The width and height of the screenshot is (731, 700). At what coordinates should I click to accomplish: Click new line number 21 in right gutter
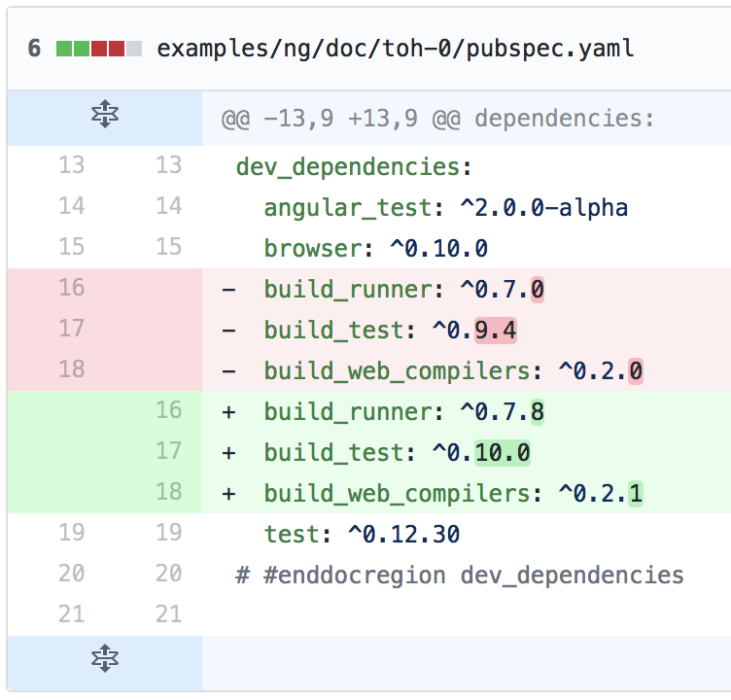pos(168,614)
